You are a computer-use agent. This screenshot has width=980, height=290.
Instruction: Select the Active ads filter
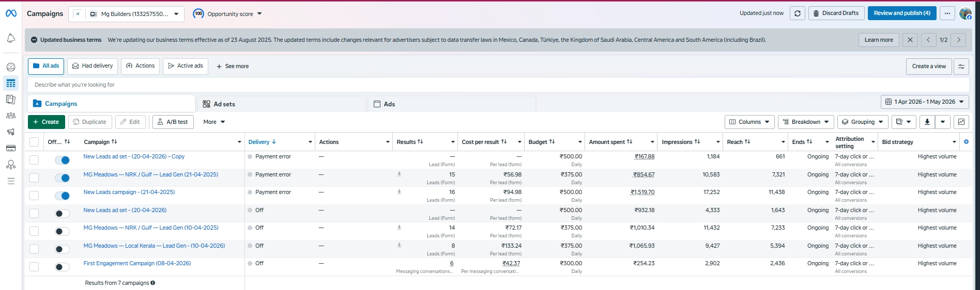(x=186, y=66)
